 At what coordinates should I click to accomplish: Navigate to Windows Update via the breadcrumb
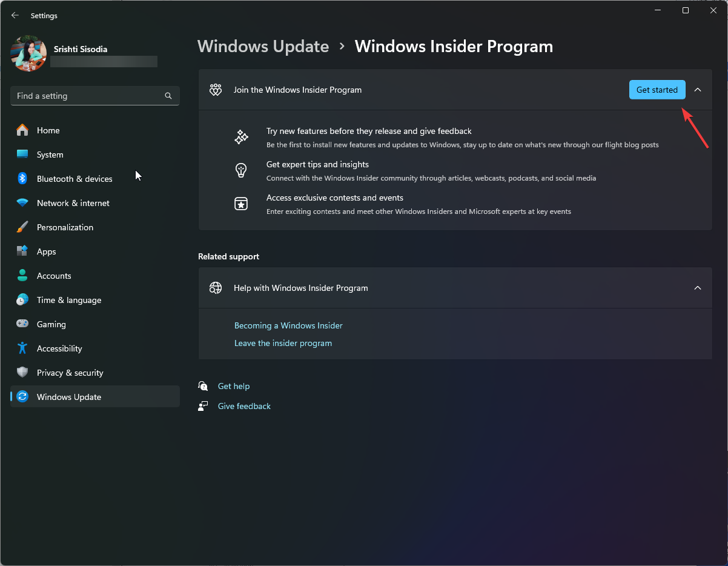(x=263, y=46)
